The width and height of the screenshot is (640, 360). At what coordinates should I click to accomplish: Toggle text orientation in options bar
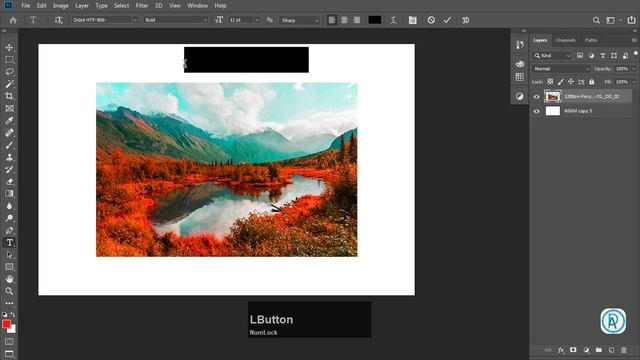(58, 20)
